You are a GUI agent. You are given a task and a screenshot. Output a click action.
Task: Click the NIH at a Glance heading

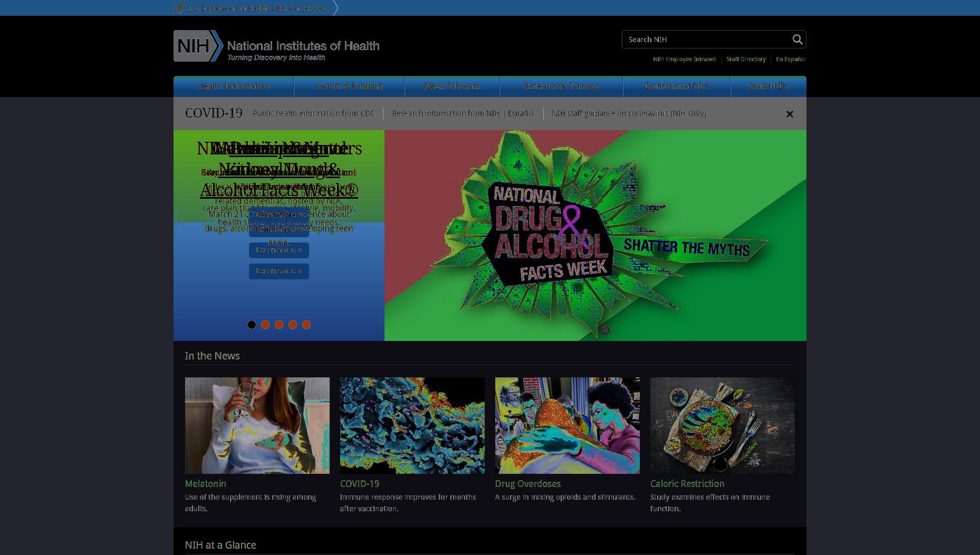(x=220, y=545)
